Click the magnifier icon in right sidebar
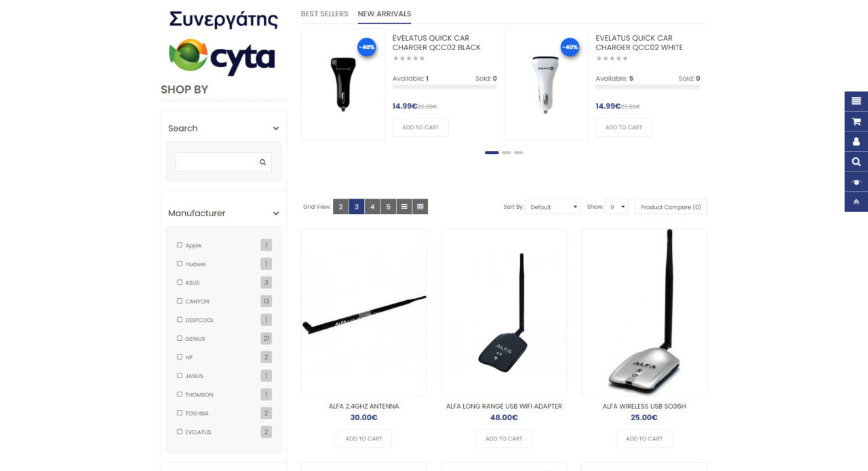Image resolution: width=868 pixels, height=471 pixels. 856,161
